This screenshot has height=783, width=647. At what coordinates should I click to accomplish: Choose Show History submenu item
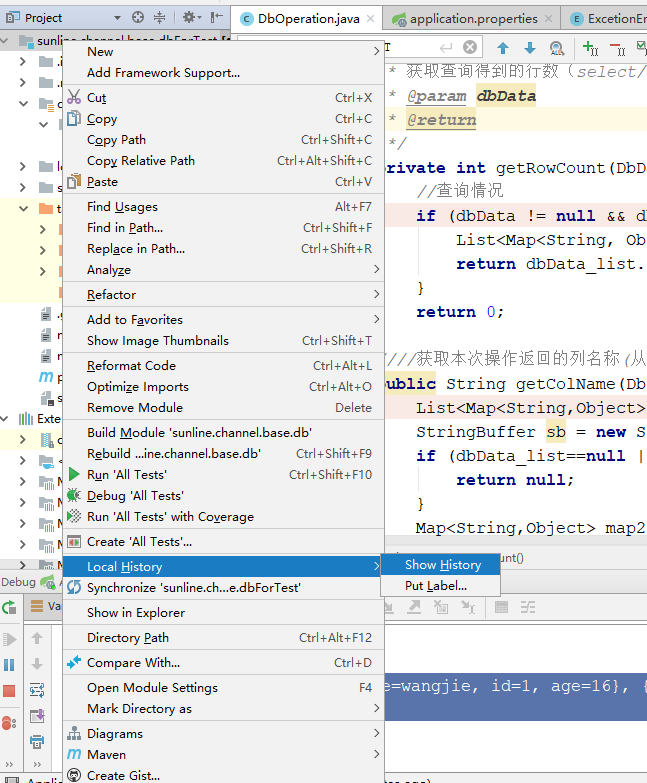pos(440,565)
